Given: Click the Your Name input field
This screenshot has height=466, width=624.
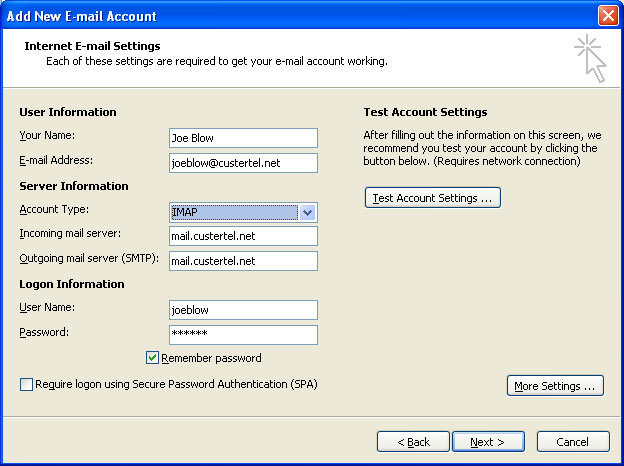Looking at the screenshot, I should (243, 138).
